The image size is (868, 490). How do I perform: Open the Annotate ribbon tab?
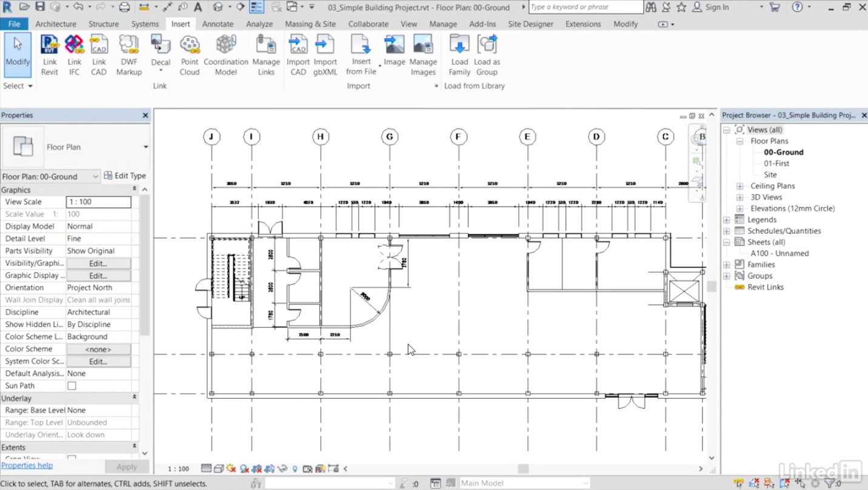pos(218,24)
